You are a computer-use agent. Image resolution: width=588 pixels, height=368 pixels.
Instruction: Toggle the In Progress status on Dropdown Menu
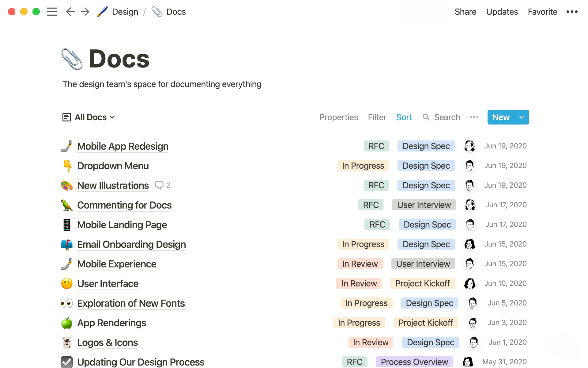(x=363, y=165)
